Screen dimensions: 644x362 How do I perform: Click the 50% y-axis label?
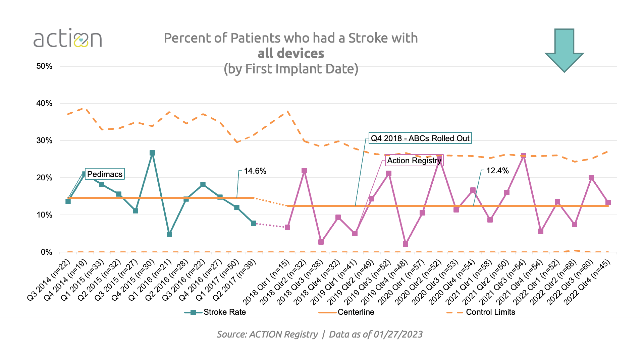coord(44,66)
